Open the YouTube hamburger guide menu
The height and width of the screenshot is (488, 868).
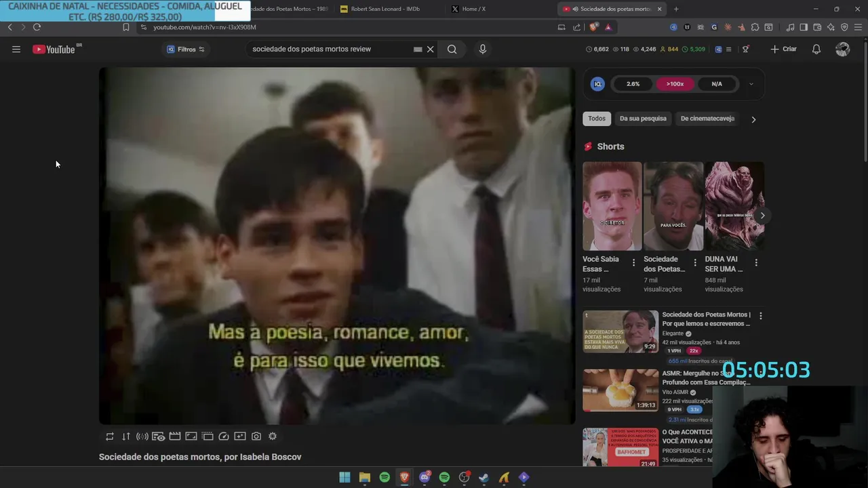coord(16,49)
